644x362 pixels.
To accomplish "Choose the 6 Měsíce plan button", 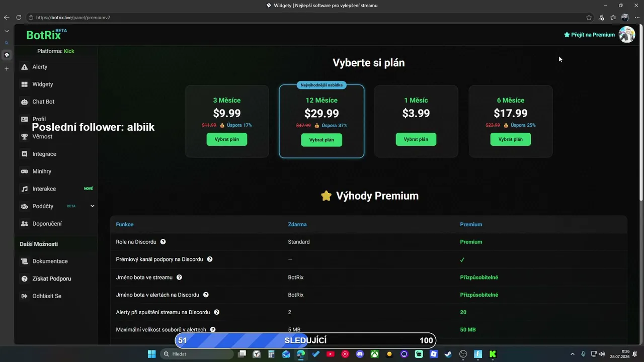I will (511, 139).
